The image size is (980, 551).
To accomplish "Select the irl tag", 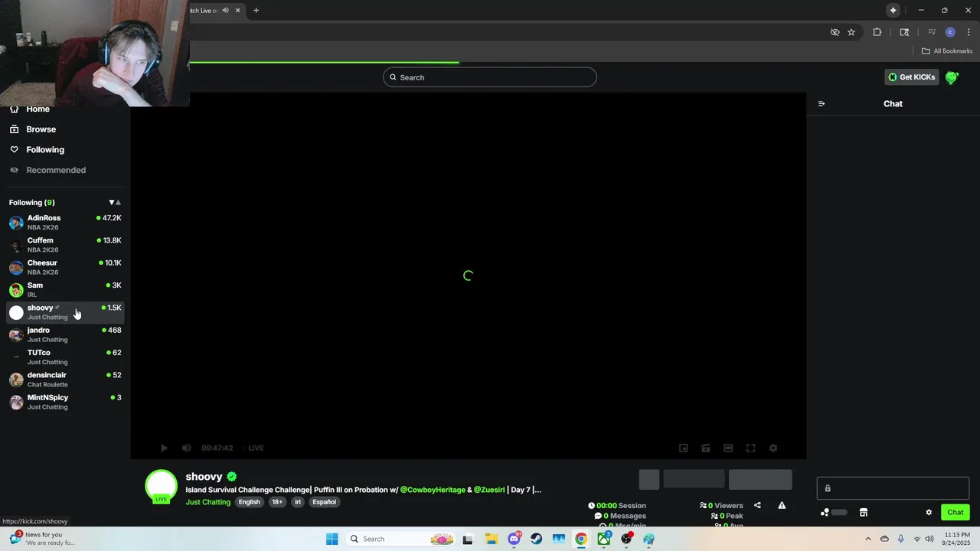I will (298, 502).
